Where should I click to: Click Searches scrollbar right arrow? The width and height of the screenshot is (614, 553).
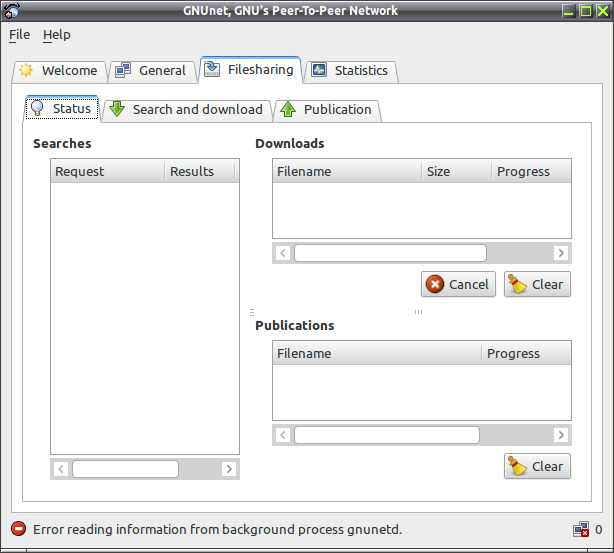pos(229,469)
